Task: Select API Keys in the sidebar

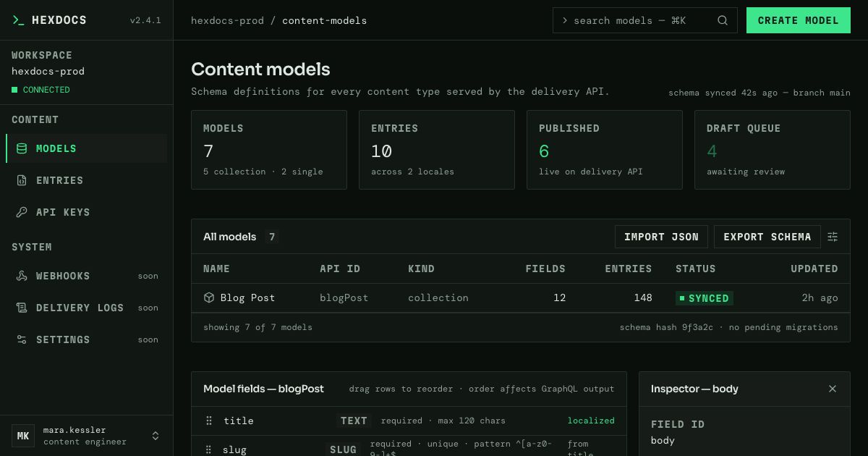Action: tap(86, 212)
